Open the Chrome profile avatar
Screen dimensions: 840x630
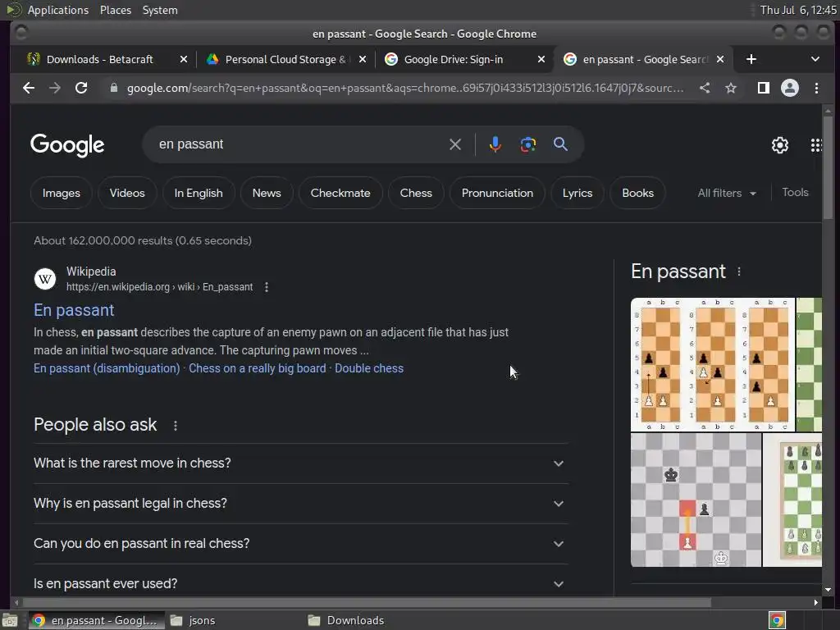pos(790,88)
